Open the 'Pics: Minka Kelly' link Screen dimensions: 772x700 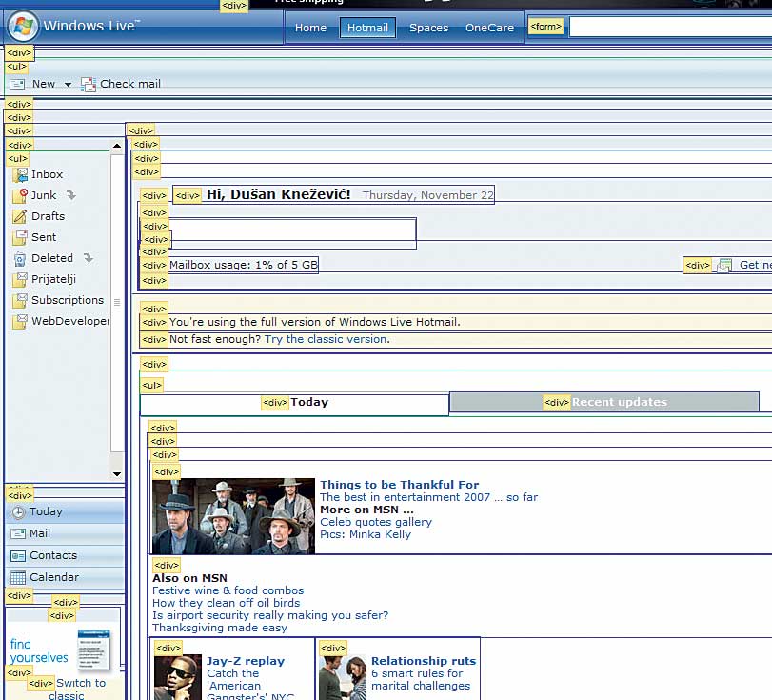click(x=366, y=534)
